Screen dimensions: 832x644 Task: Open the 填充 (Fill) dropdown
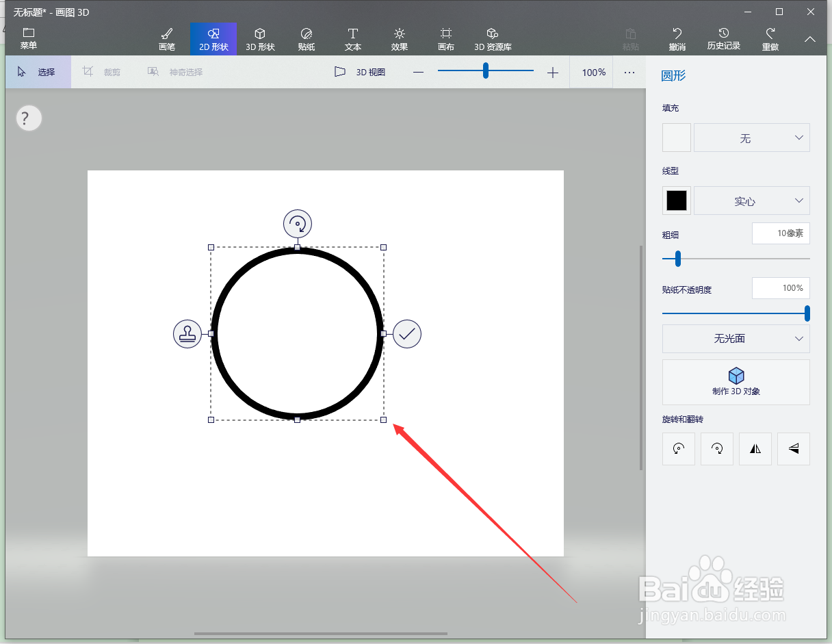751,138
